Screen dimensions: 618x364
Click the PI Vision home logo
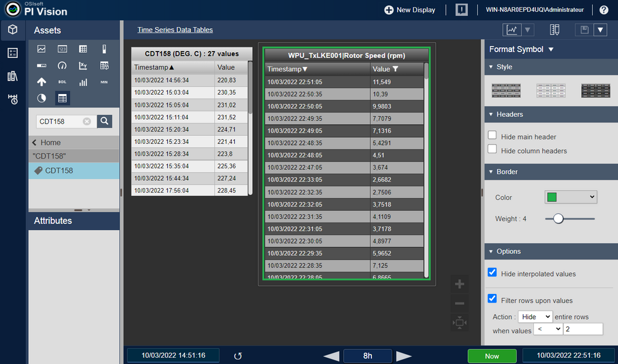[13, 9]
